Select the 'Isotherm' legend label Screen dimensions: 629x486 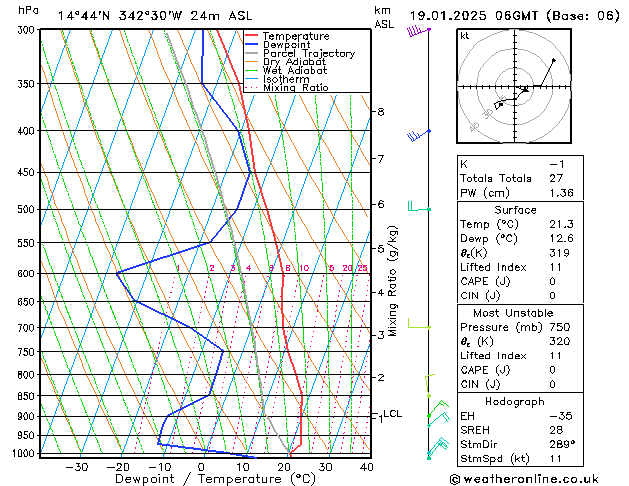(x=286, y=79)
